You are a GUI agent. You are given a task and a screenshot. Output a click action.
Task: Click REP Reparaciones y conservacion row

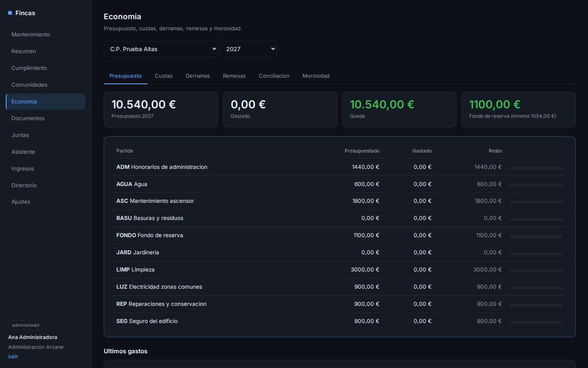pos(340,304)
